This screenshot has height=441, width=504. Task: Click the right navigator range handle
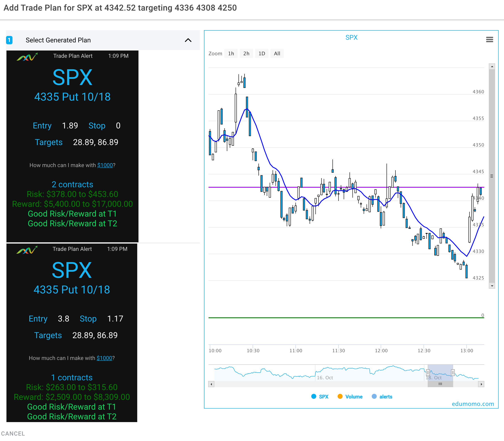pyautogui.click(x=453, y=372)
